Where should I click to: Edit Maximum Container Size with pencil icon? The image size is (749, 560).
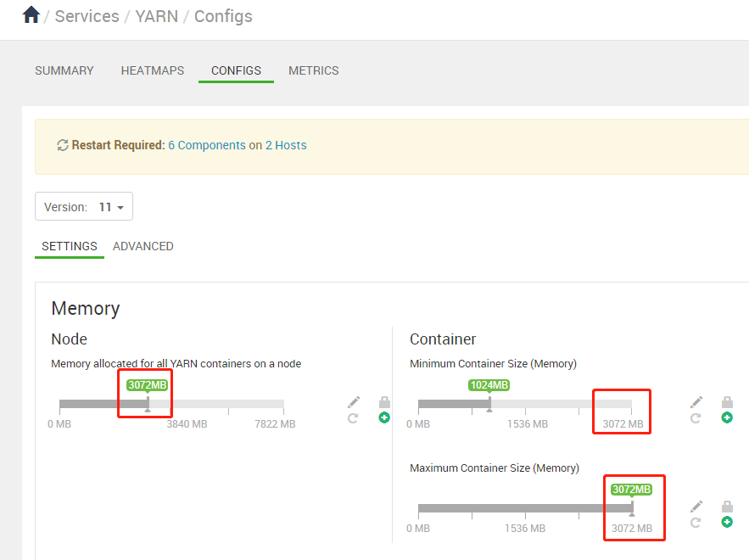[696, 507]
